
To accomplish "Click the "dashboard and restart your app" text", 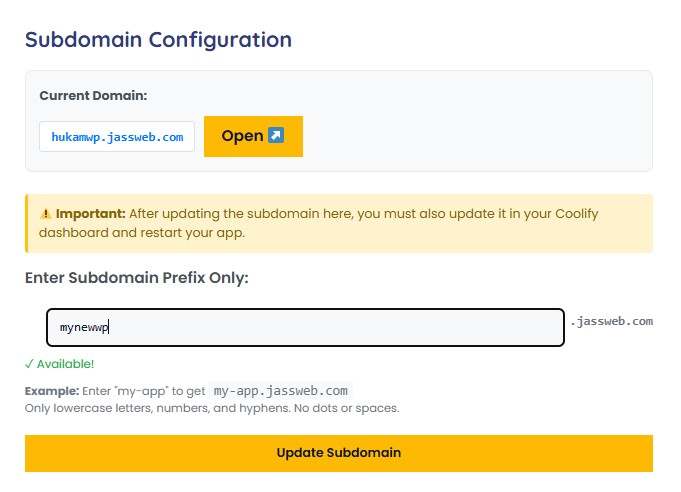I will 142,233.
